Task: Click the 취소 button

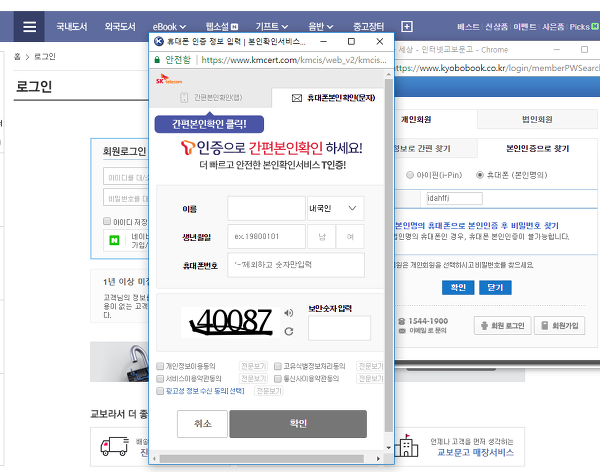Action: point(202,424)
